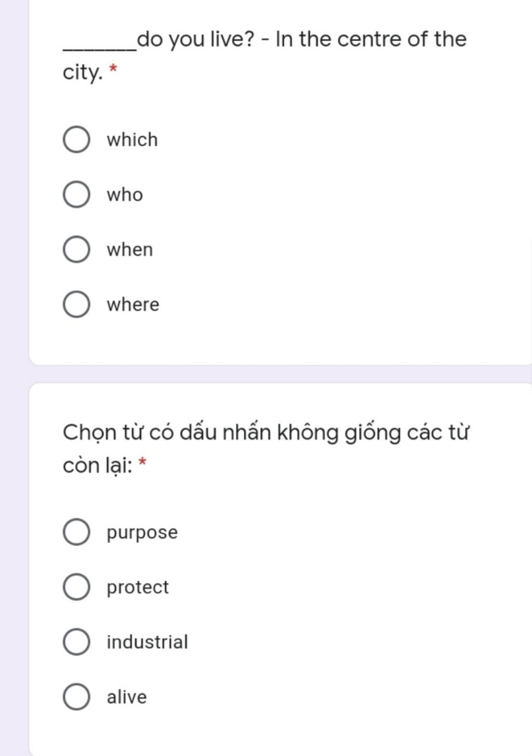
Task: Select the radio circle beside 'protect'
Action: pos(76,587)
